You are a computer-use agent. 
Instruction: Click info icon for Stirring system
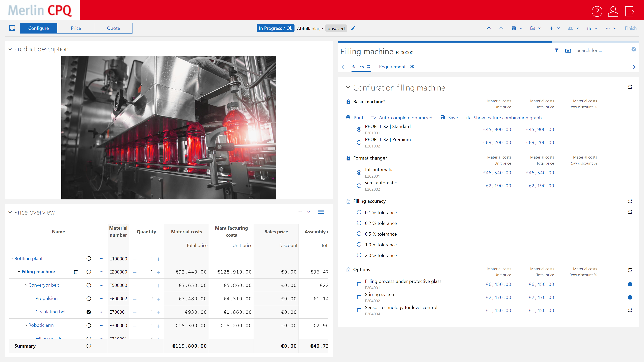point(630,297)
